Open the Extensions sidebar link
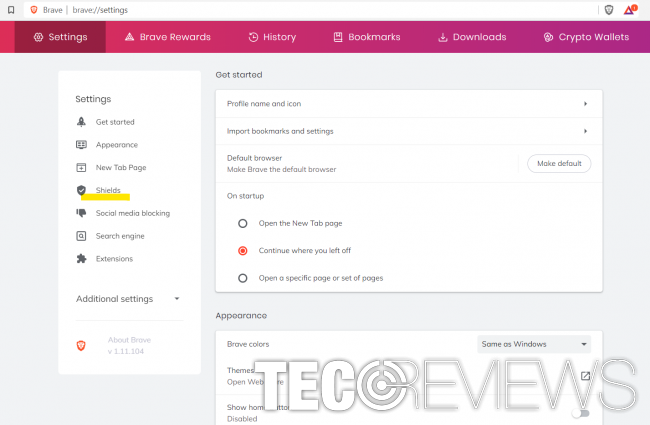Image resolution: width=650 pixels, height=425 pixels. tap(114, 259)
